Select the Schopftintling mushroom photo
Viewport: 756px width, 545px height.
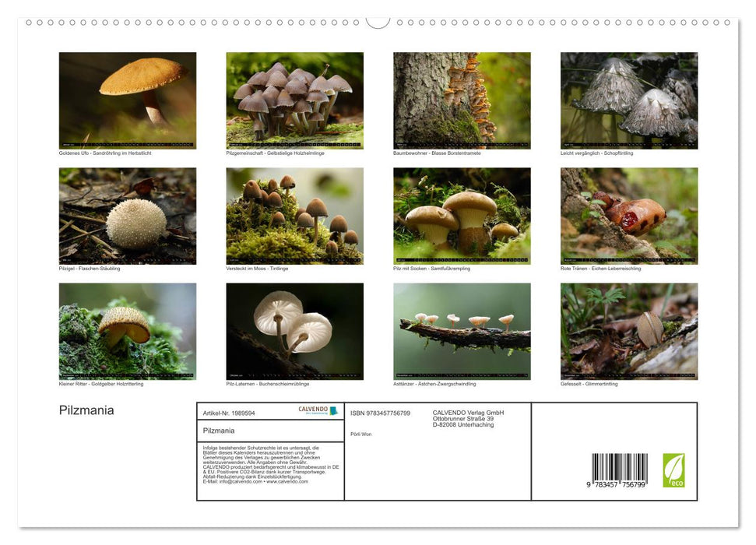click(x=628, y=100)
